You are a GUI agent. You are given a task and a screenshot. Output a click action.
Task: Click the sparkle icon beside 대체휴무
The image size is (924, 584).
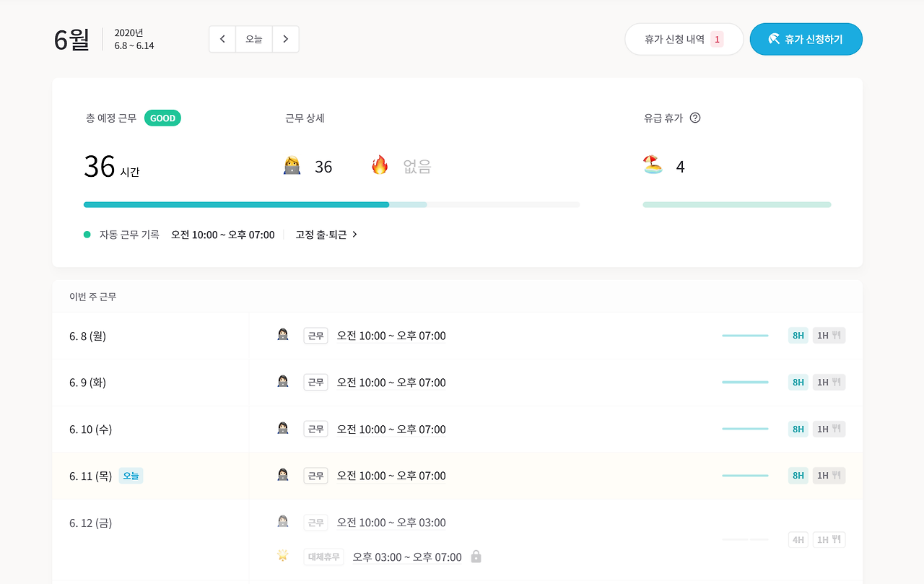(283, 556)
